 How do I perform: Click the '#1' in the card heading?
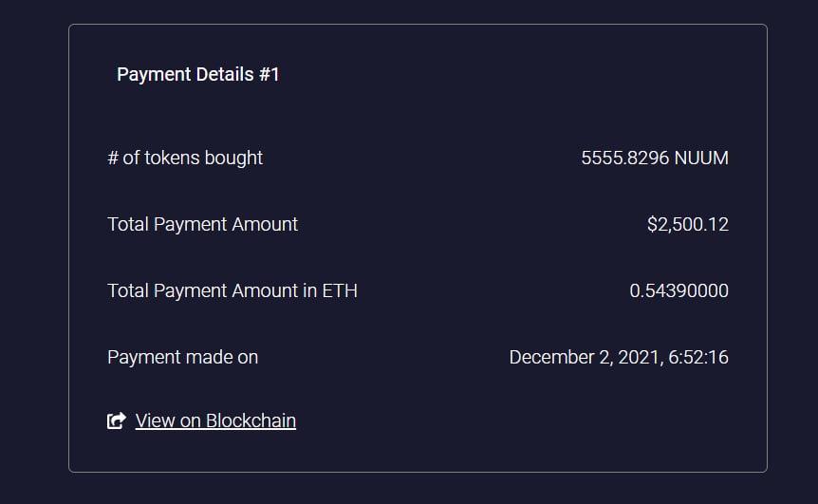[270, 75]
